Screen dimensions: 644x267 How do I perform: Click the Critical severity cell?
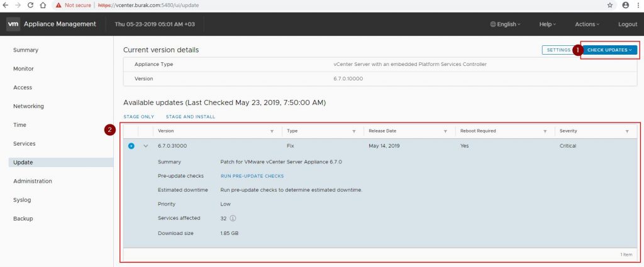[568, 146]
